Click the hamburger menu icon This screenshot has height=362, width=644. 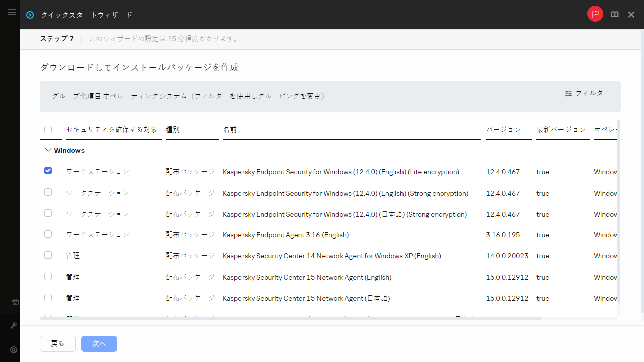click(12, 12)
